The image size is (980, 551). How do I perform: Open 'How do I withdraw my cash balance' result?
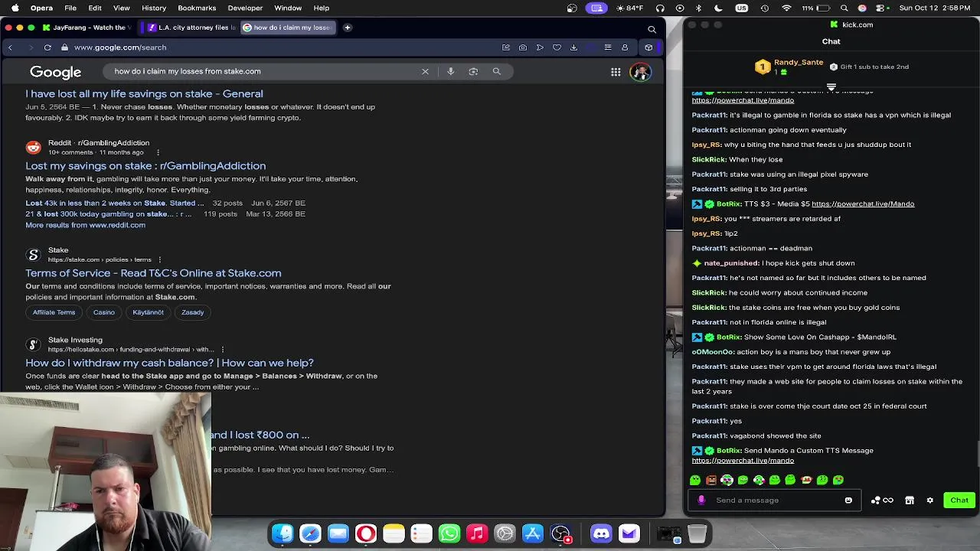pyautogui.click(x=169, y=363)
